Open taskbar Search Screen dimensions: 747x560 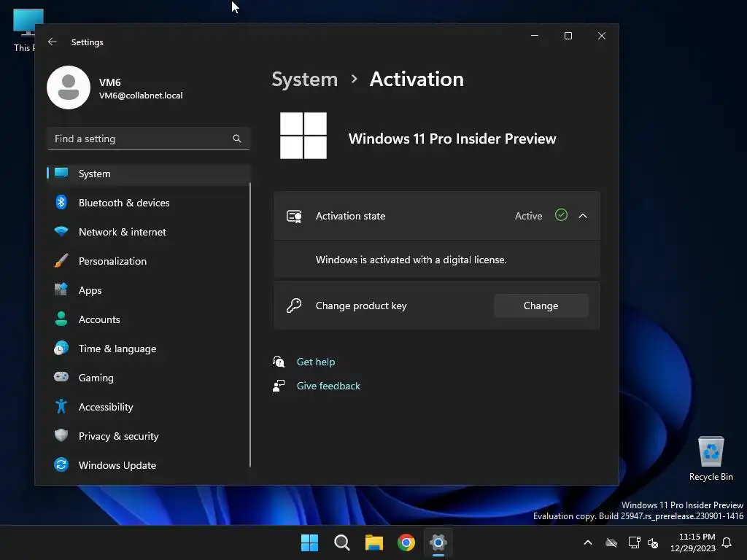[x=342, y=542]
